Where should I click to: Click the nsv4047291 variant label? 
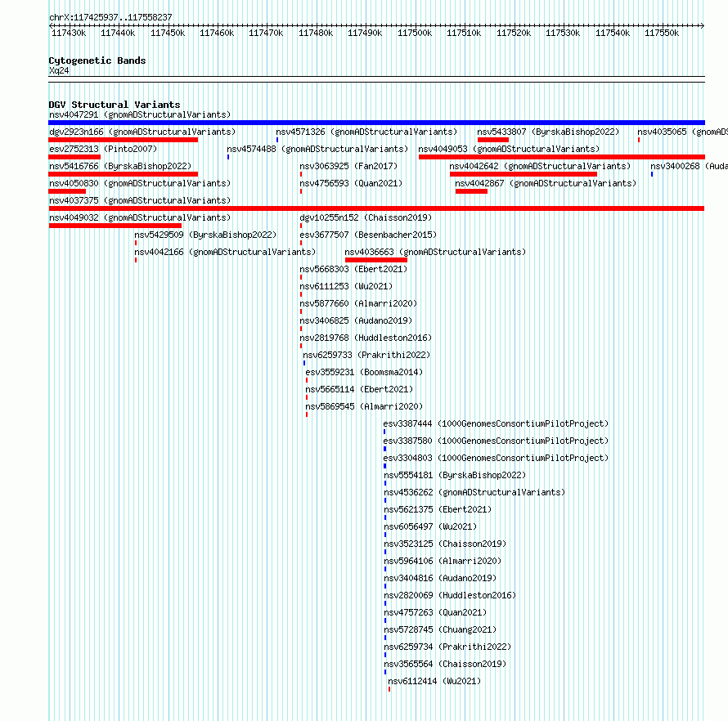[x=140, y=114]
